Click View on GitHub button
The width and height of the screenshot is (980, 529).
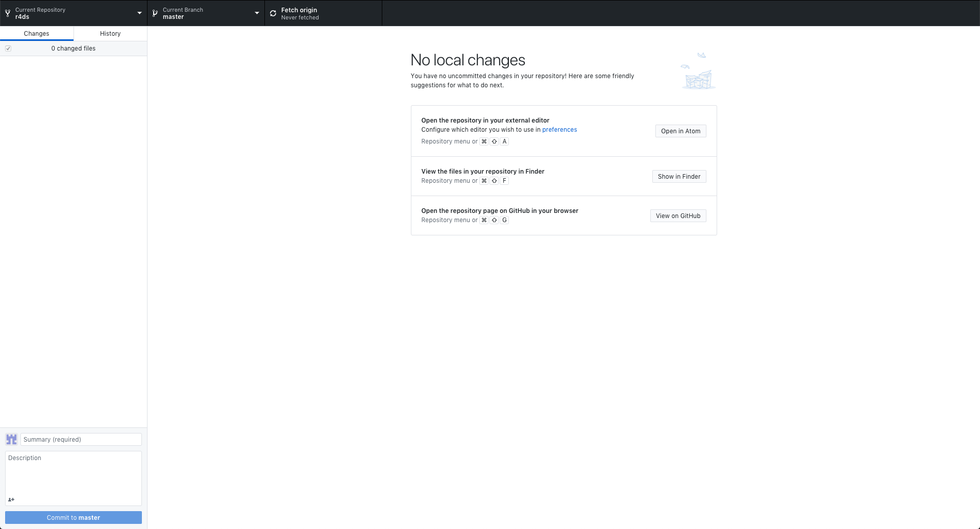click(x=678, y=216)
